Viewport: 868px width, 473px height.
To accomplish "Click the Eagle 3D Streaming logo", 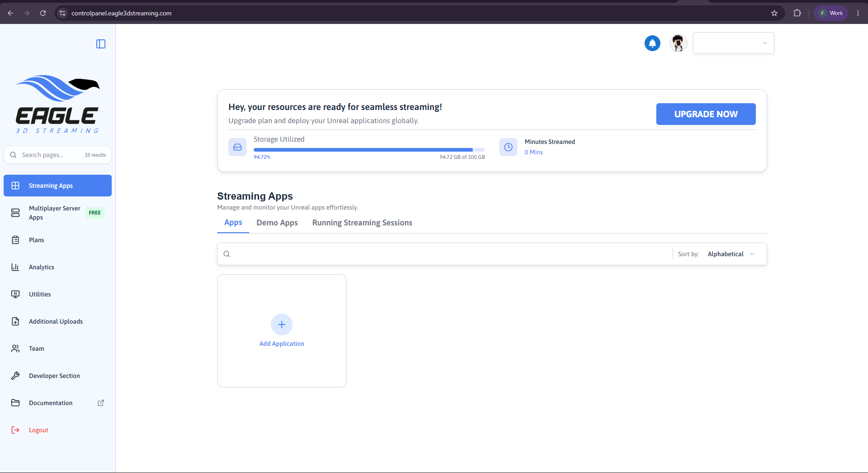I will tap(57, 104).
